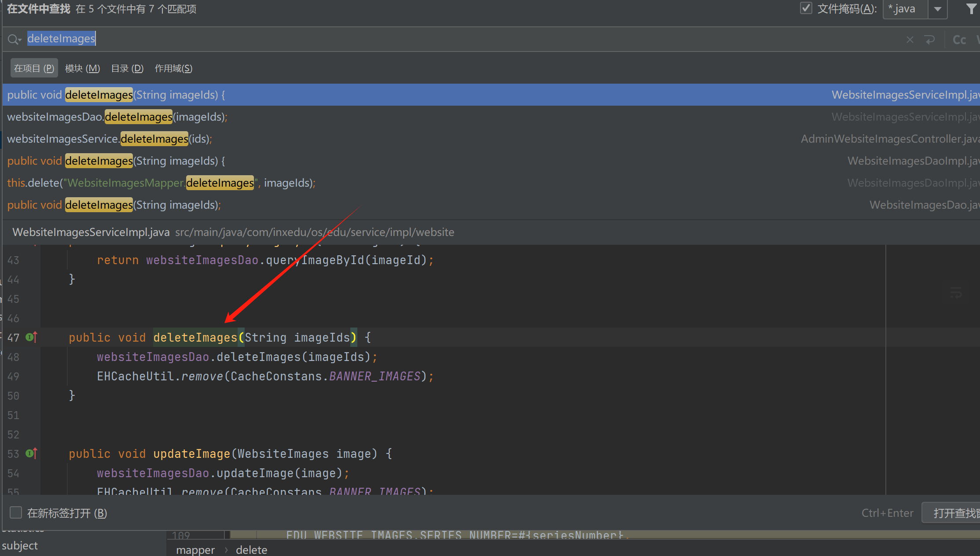Select the 在项目 (P) scope tab
The image size is (980, 556).
[x=34, y=68]
